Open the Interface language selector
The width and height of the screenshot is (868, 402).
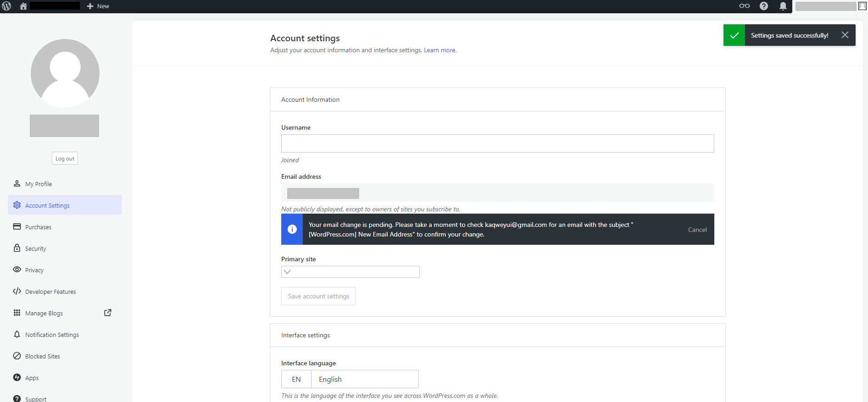coord(350,379)
